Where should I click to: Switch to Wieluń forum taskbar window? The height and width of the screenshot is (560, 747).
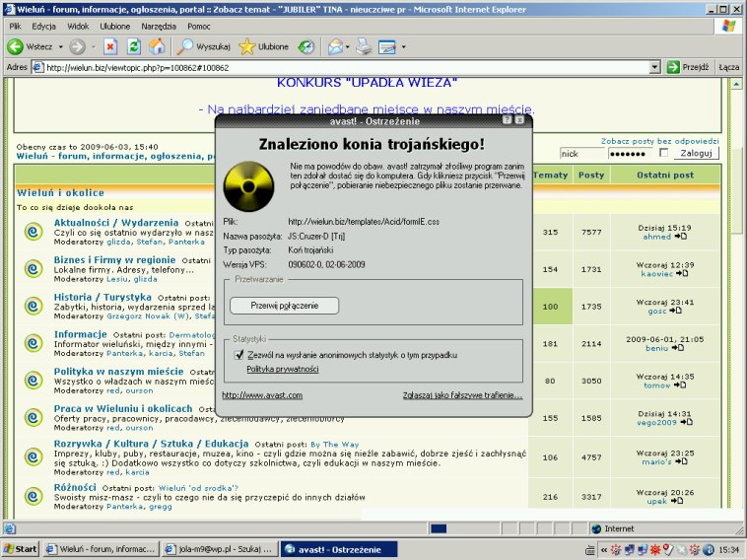101,549
